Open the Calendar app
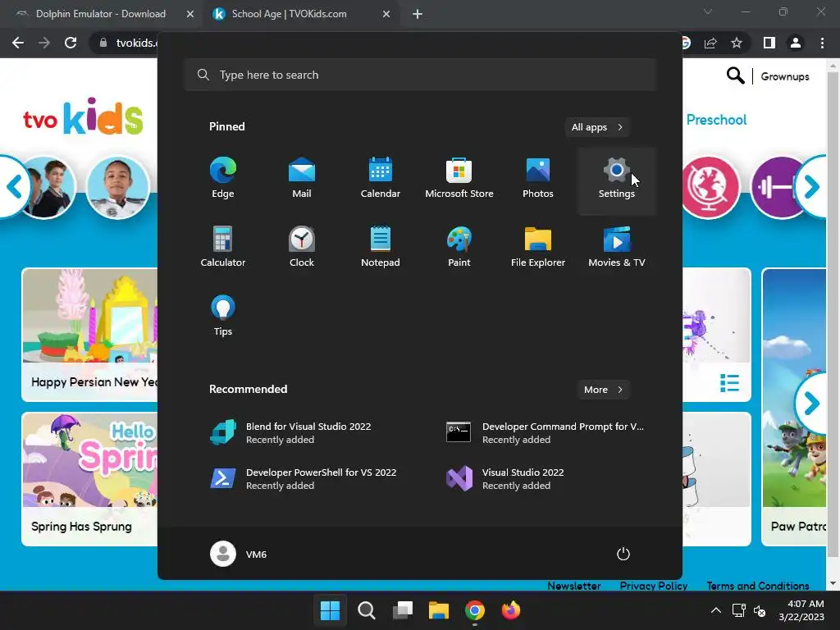This screenshot has width=840, height=630. pos(381,178)
